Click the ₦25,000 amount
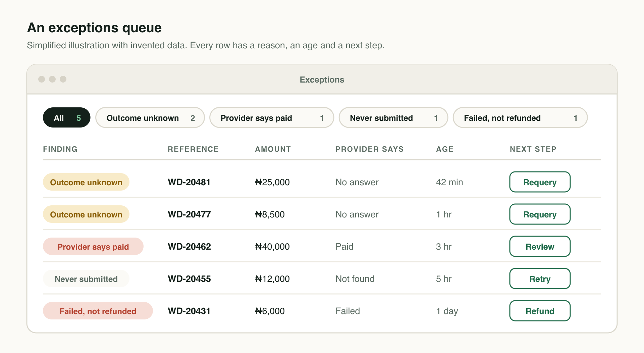The image size is (644, 353). coord(272,182)
